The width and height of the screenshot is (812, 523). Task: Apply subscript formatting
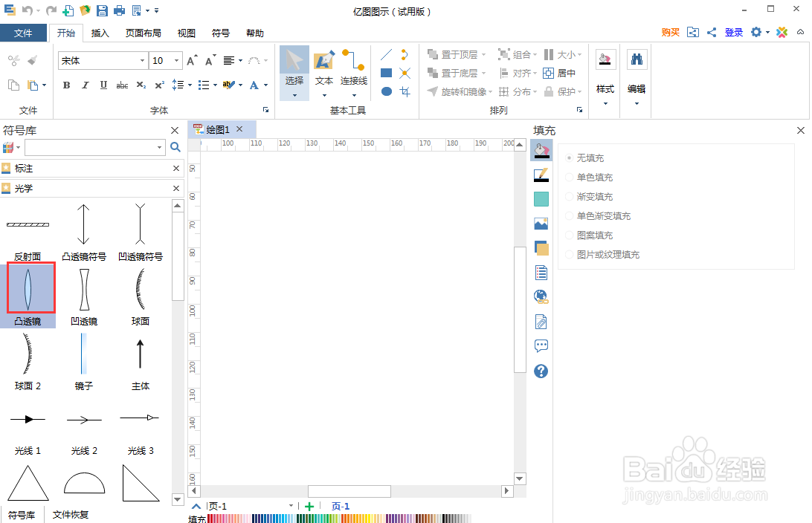click(x=141, y=85)
